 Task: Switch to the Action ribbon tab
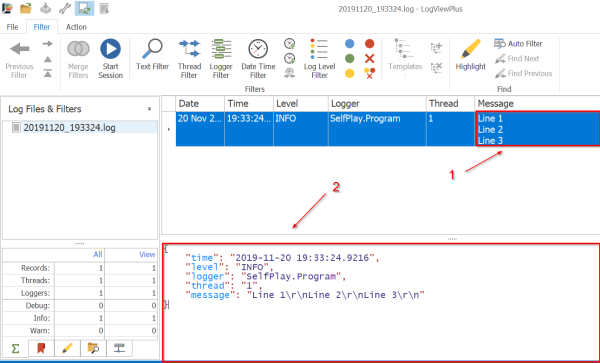pyautogui.click(x=76, y=27)
